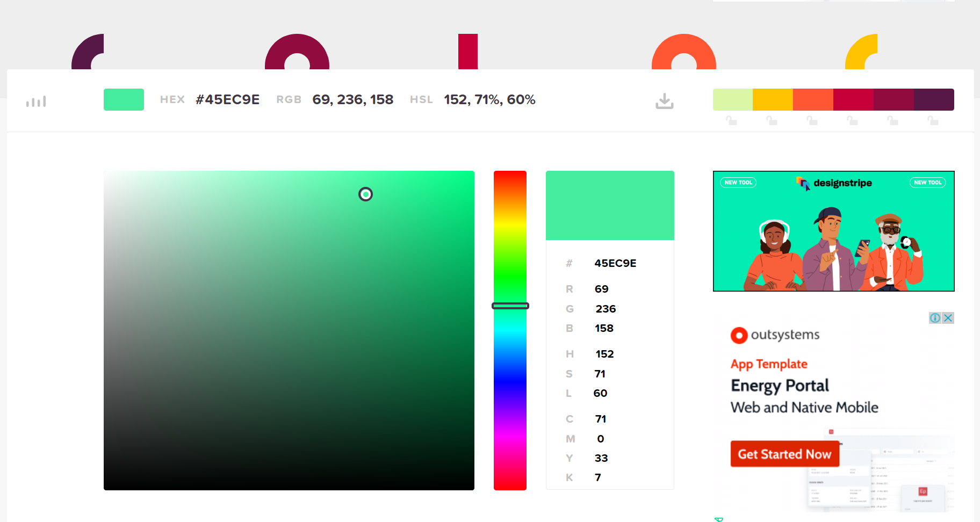
Task: Click the large green color preview
Action: click(x=610, y=205)
